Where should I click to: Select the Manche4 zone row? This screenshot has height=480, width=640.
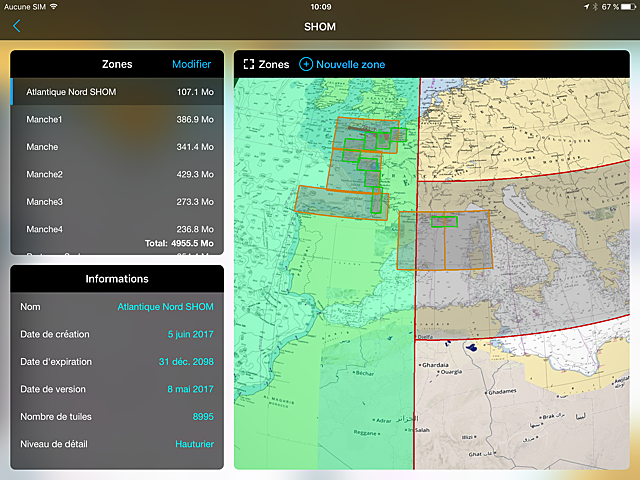(x=117, y=229)
